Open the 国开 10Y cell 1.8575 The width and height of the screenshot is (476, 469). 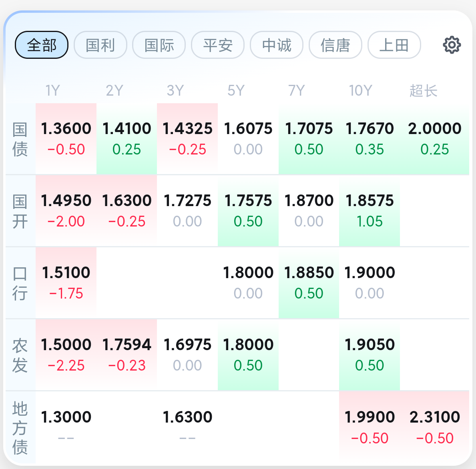click(370, 211)
